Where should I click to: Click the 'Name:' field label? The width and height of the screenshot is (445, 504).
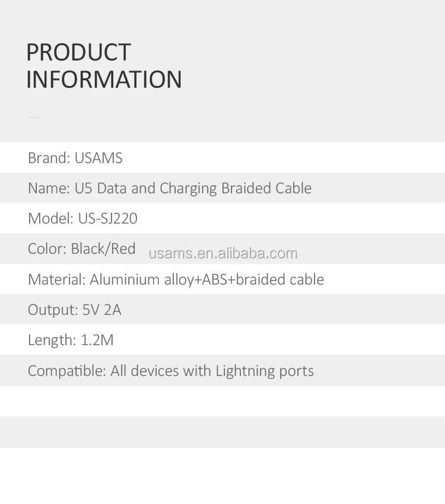(x=49, y=189)
